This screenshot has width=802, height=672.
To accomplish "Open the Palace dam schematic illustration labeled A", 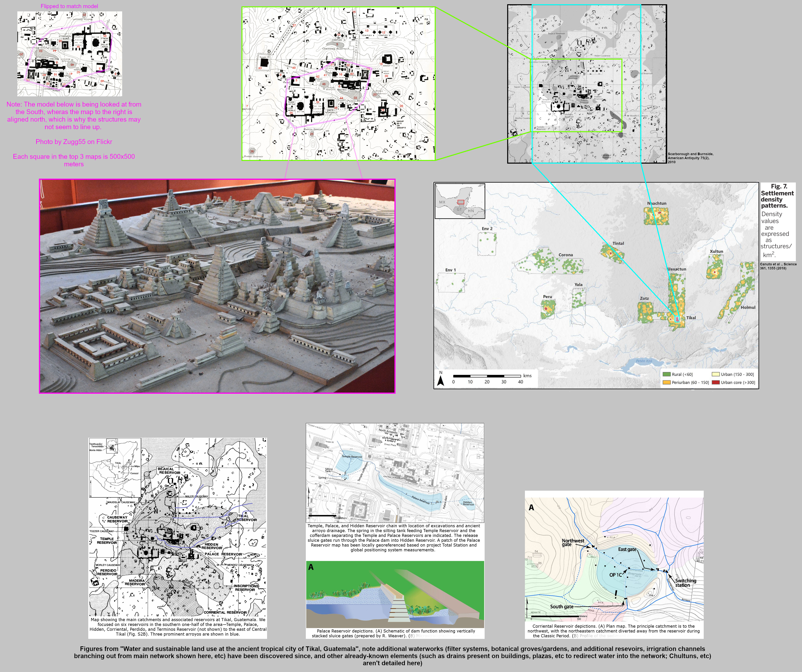I will point(395,594).
